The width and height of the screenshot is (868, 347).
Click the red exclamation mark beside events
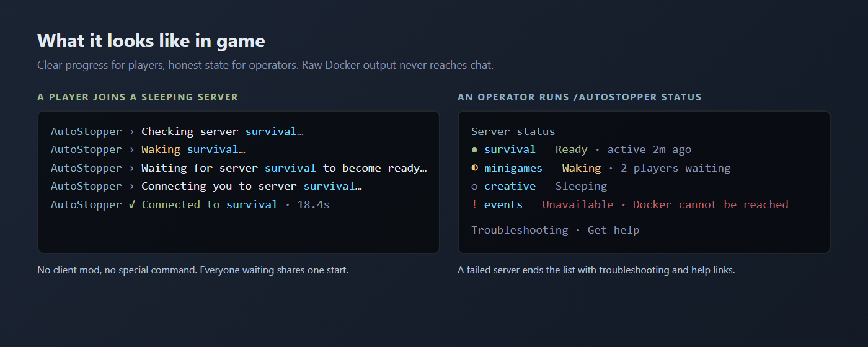tap(474, 204)
